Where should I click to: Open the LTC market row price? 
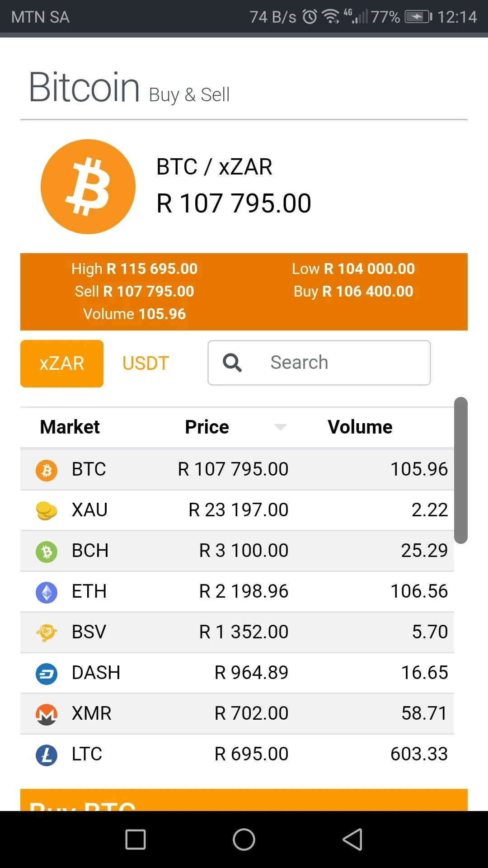[251, 754]
